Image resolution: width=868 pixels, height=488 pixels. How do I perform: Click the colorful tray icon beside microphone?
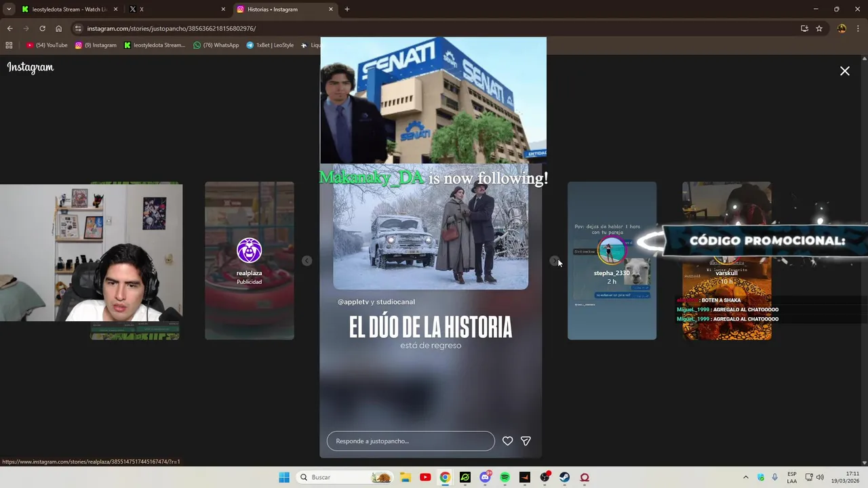[x=760, y=477]
